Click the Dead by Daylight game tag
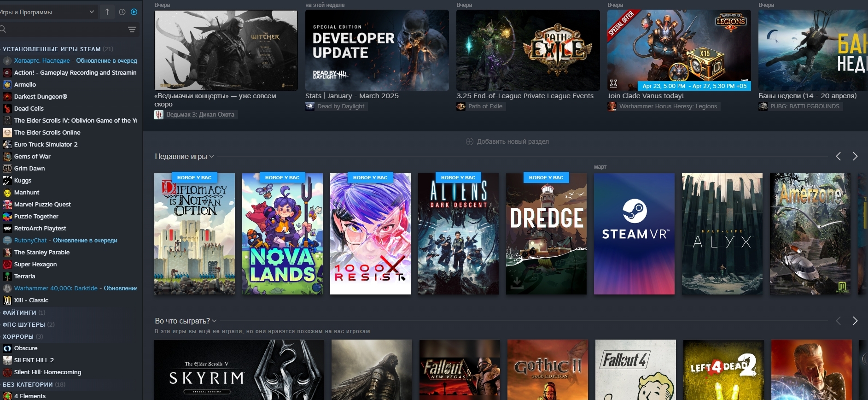The image size is (868, 400). pos(336,106)
